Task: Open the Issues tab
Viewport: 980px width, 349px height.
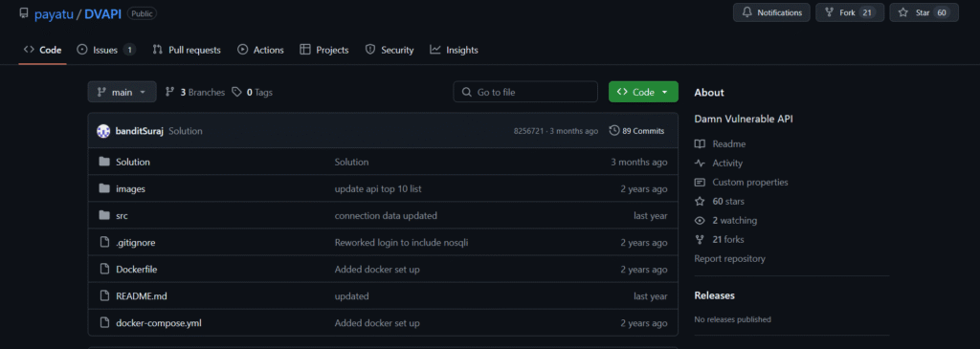Action: 105,50
